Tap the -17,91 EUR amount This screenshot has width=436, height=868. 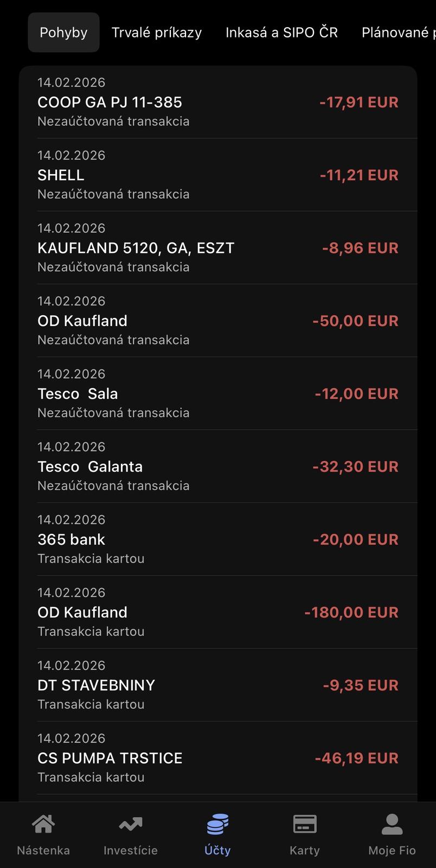[359, 102]
